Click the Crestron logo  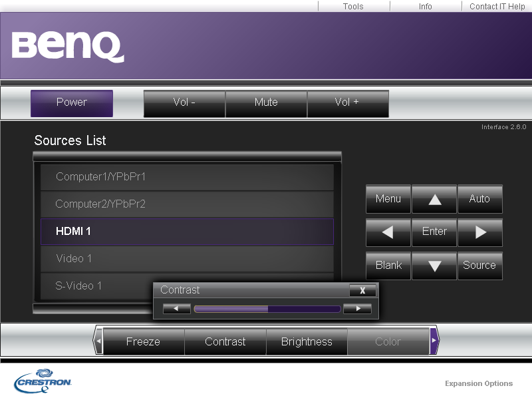[x=43, y=381]
